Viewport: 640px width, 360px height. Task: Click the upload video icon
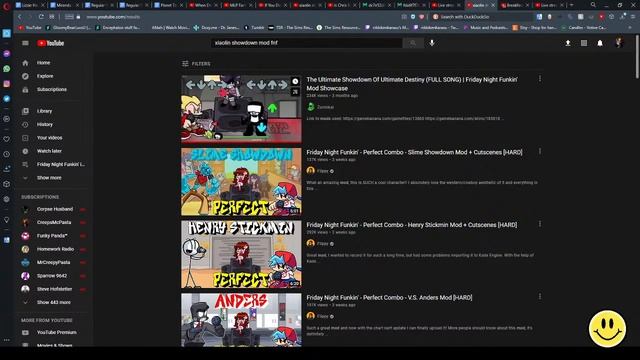tap(568, 43)
